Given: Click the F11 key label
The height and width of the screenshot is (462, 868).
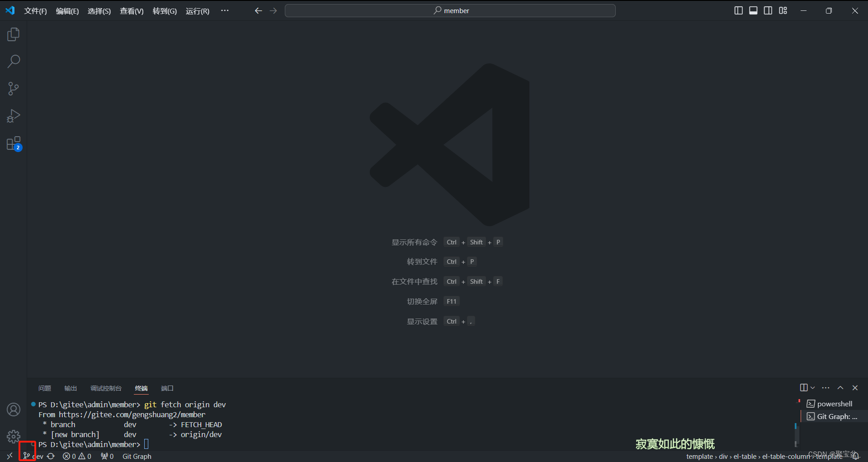Looking at the screenshot, I should [452, 301].
